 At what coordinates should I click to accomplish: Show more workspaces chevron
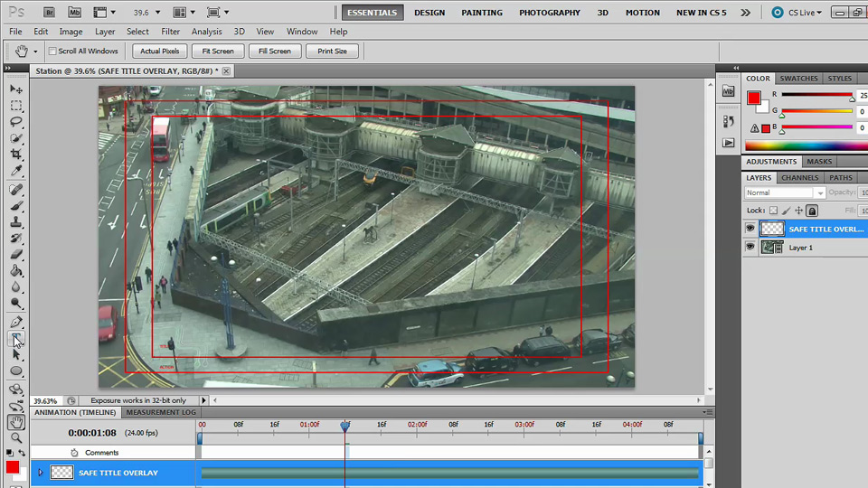tap(746, 12)
